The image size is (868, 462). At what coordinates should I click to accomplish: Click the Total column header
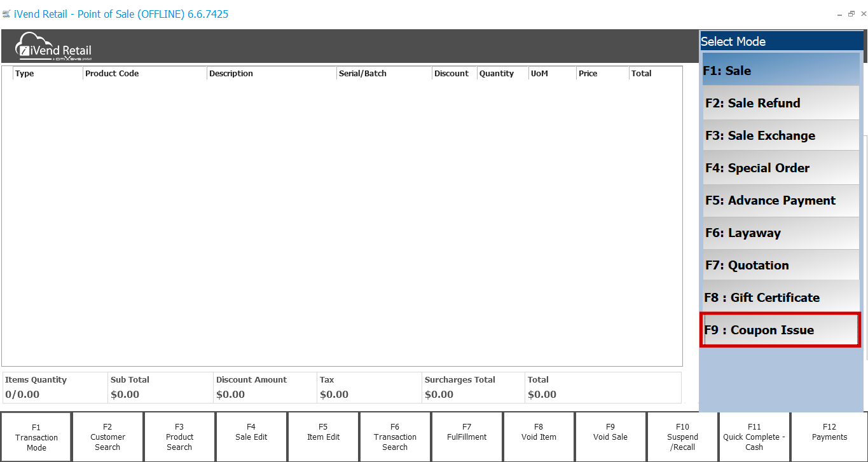pyautogui.click(x=655, y=74)
